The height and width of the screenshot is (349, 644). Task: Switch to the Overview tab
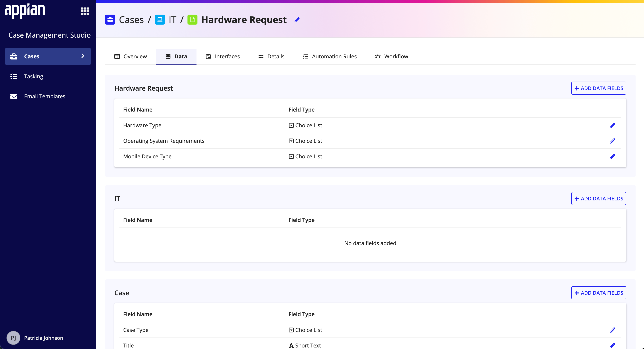130,56
